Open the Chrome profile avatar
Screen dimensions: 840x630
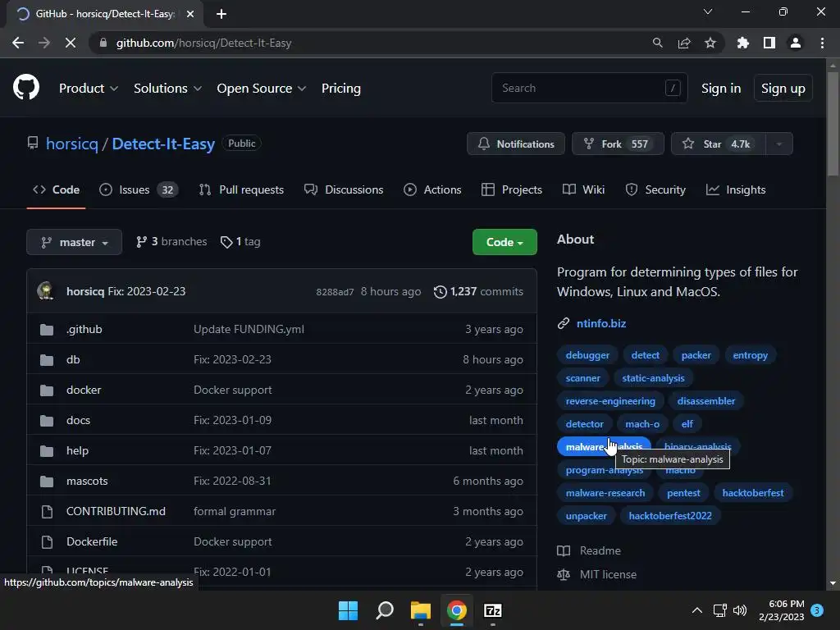[x=796, y=43]
